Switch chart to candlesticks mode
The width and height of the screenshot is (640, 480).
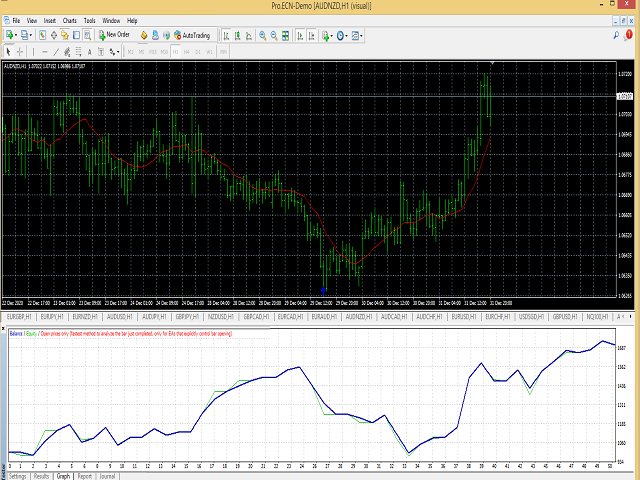(x=238, y=36)
